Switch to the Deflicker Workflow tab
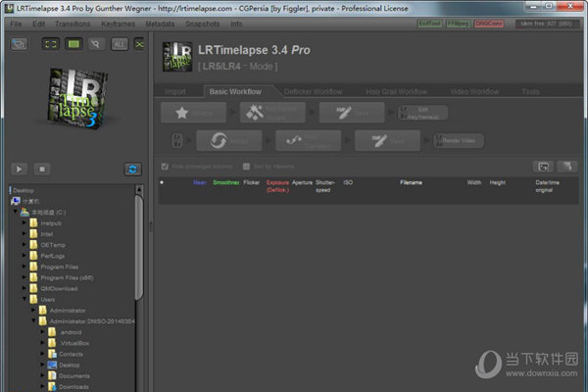 click(x=313, y=91)
